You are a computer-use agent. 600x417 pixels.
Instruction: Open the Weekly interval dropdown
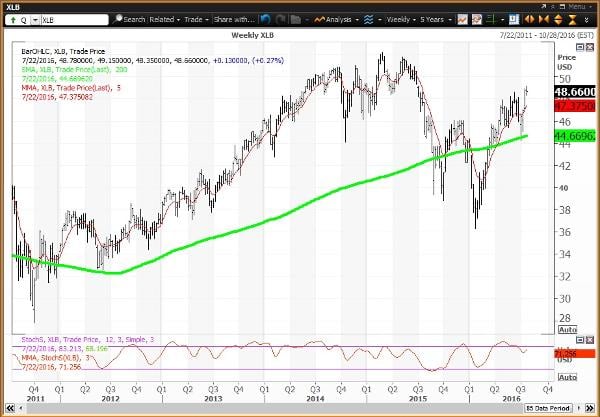pyautogui.click(x=401, y=20)
